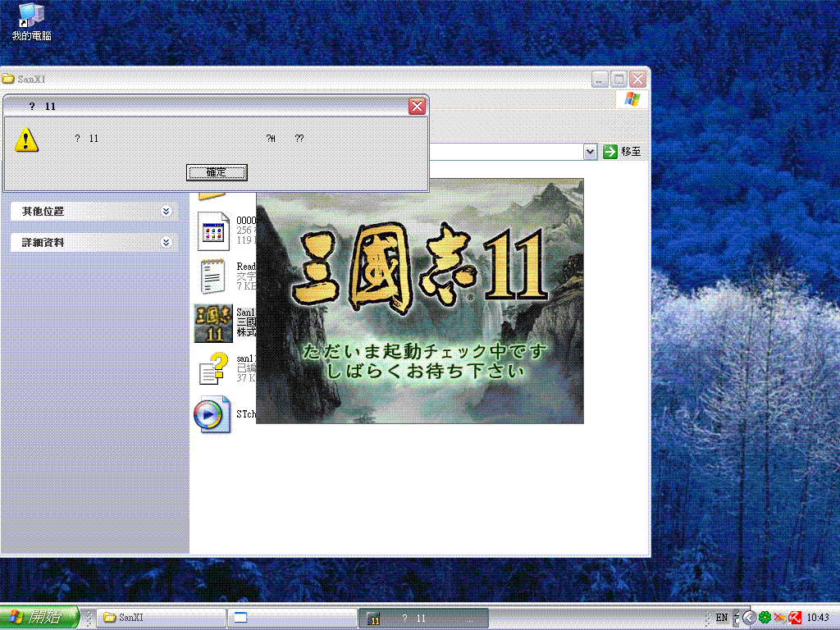Maximize the SanXI explorer window
This screenshot has width=840, height=630.
coord(619,80)
